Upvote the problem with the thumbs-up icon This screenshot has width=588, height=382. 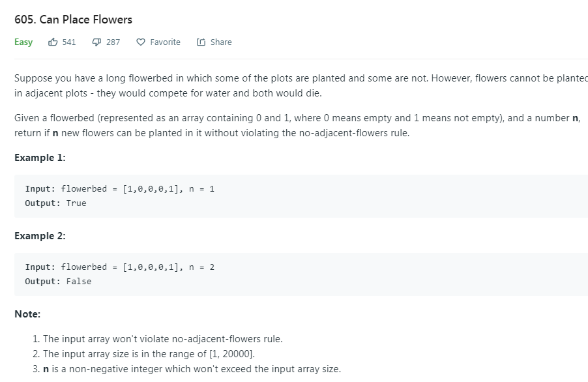click(53, 42)
